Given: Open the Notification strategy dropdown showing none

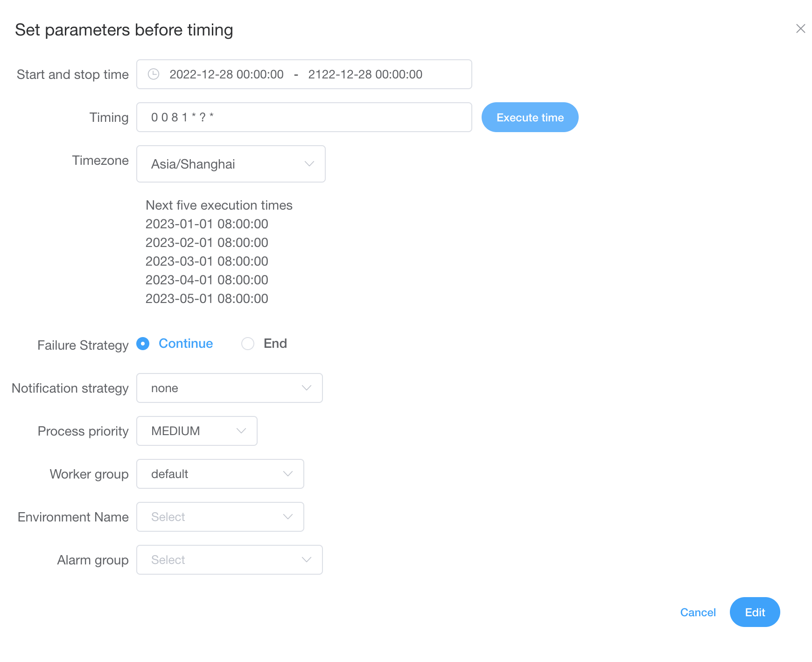Looking at the screenshot, I should 230,388.
